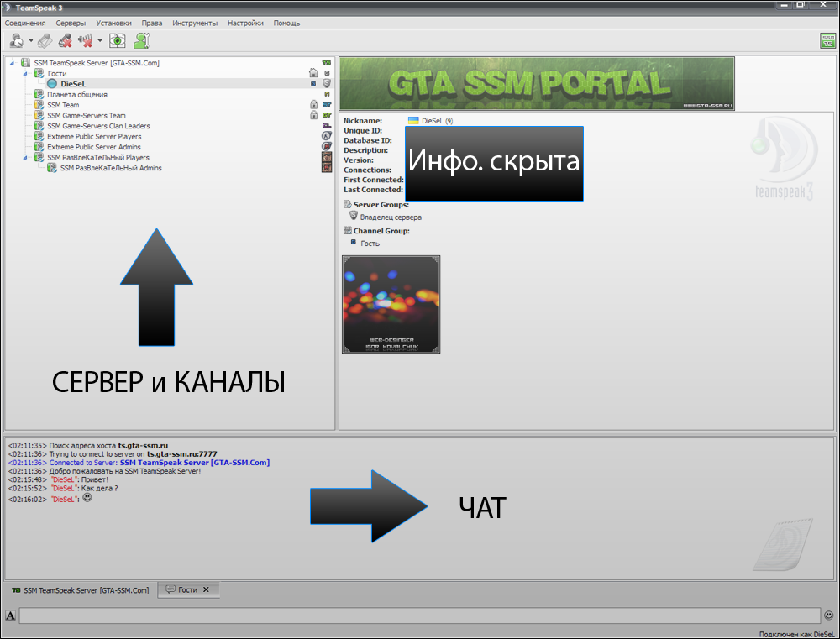Click the channel icon beside Гости
Image resolution: width=840 pixels, height=639 pixels.
39,73
